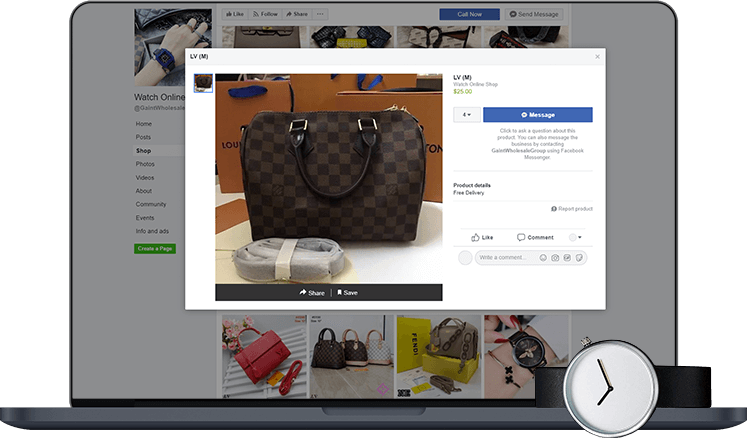Click the main LV handbag product photo
The image size is (747, 439).
[329, 179]
